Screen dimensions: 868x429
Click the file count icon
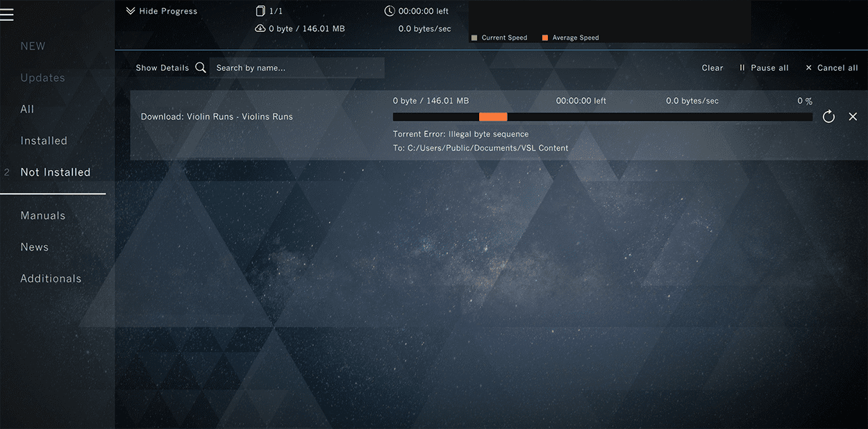point(260,11)
